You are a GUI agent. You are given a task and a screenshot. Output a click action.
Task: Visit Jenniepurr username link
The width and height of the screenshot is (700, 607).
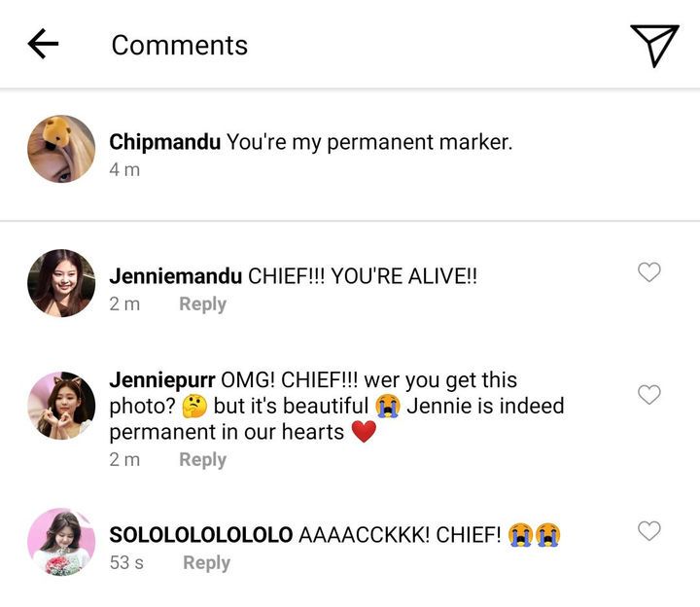pyautogui.click(x=162, y=379)
